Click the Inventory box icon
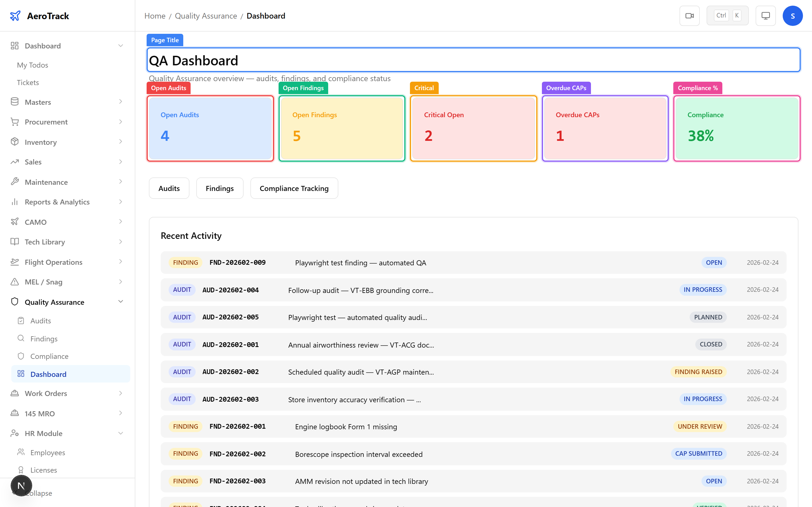The height and width of the screenshot is (507, 812). [x=14, y=142]
